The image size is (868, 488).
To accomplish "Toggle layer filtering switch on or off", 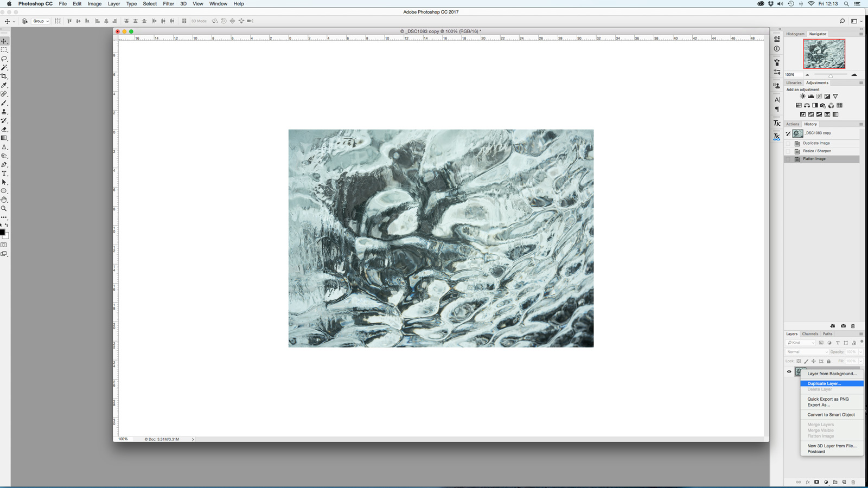I will point(861,342).
